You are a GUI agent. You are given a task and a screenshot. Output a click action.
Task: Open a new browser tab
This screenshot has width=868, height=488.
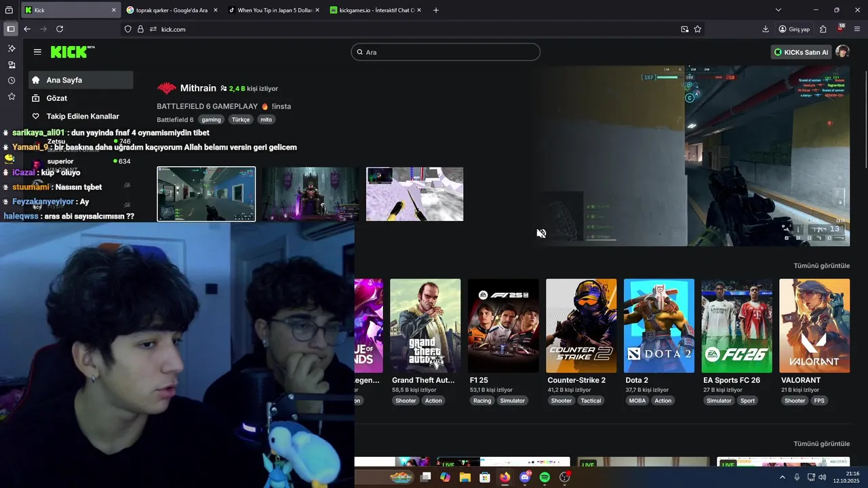[x=436, y=10]
